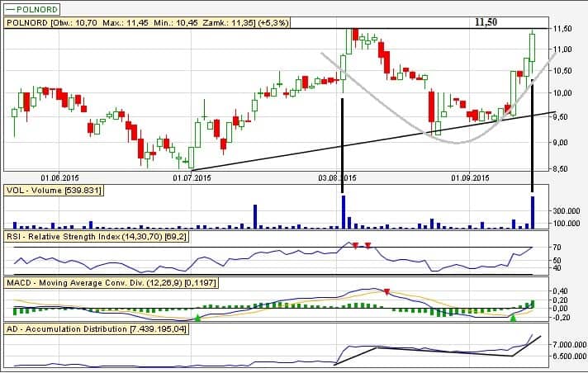The image size is (588, 373).
Task: Select the grey rounded cup curve bottom
Action: [457, 143]
